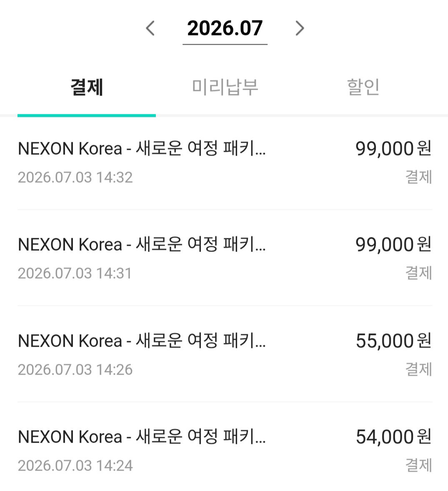Open the NEXON Korea payment at 14:31
This screenshot has height=491, width=448.
coord(225,258)
